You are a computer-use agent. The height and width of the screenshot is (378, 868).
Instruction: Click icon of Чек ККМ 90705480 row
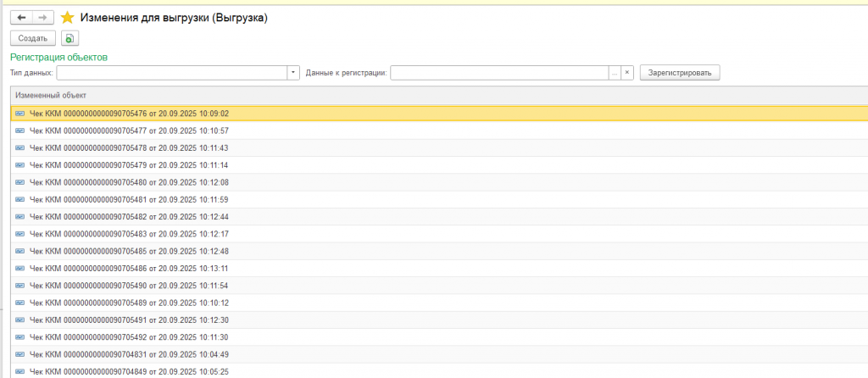(20, 182)
